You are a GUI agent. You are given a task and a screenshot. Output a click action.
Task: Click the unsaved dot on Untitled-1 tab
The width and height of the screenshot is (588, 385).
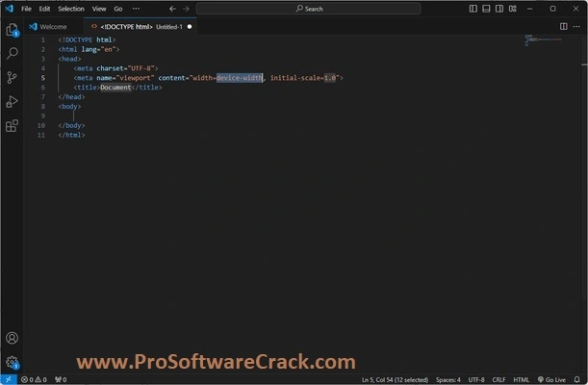click(190, 27)
